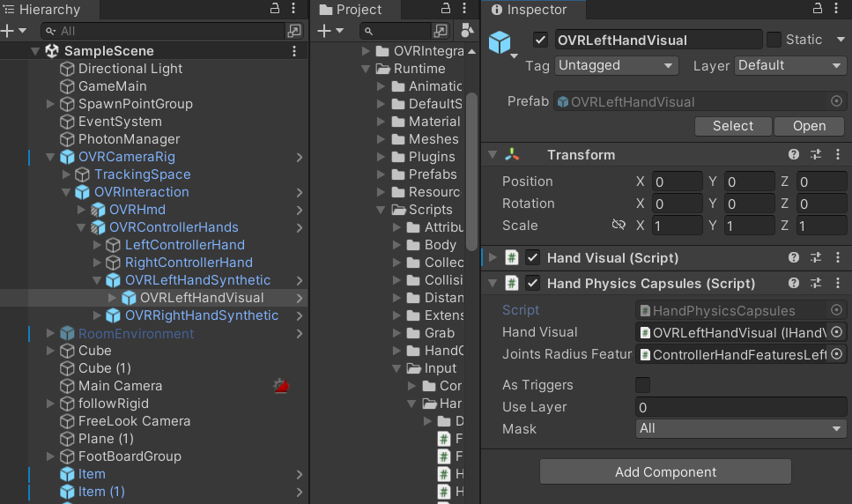Open the Mask dropdown set to All
This screenshot has height=504, width=852.
741,428
